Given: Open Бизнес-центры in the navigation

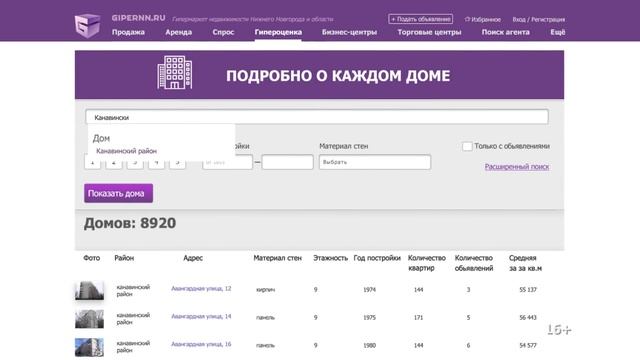Looking at the screenshot, I should (x=349, y=32).
